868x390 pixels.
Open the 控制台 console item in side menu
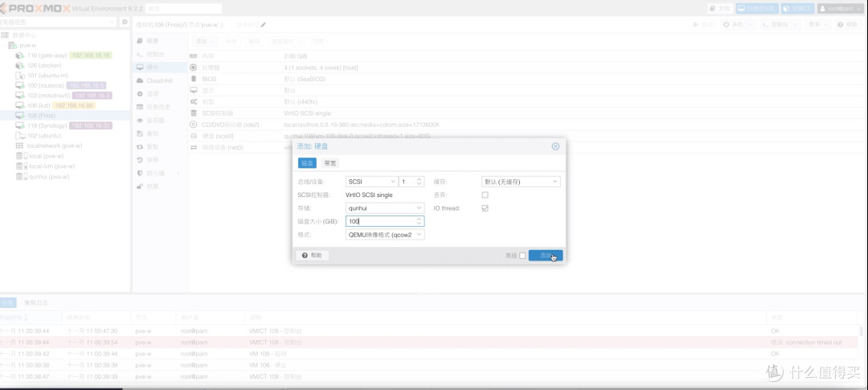tap(156, 55)
